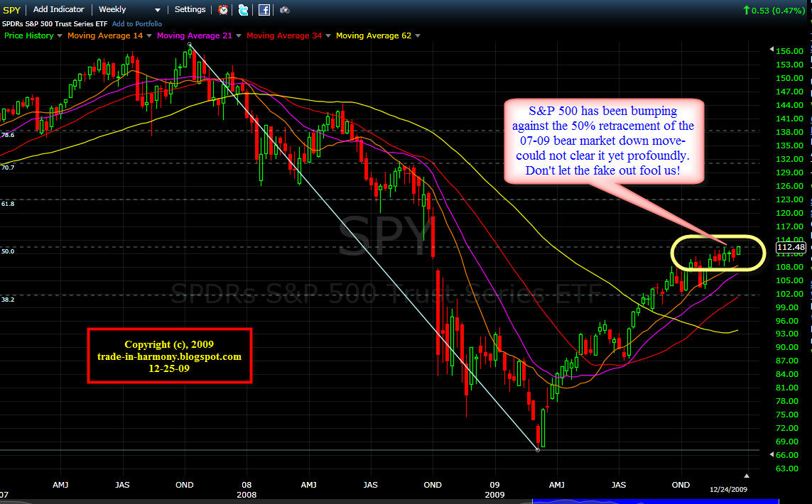Image resolution: width=812 pixels, height=504 pixels.
Task: Click the trendline handle at the 2007 peak
Action: (190, 45)
